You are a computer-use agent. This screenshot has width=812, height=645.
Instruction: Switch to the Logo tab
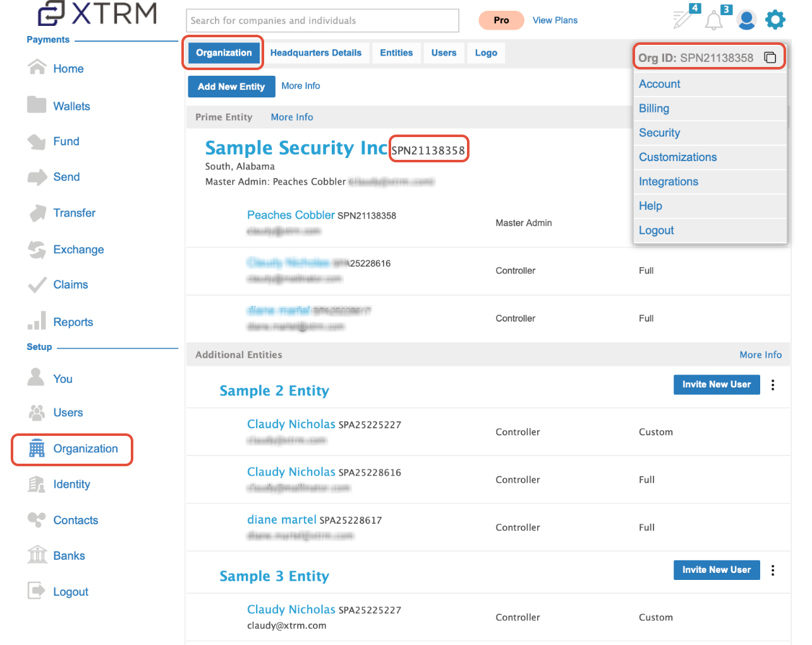pyautogui.click(x=486, y=52)
